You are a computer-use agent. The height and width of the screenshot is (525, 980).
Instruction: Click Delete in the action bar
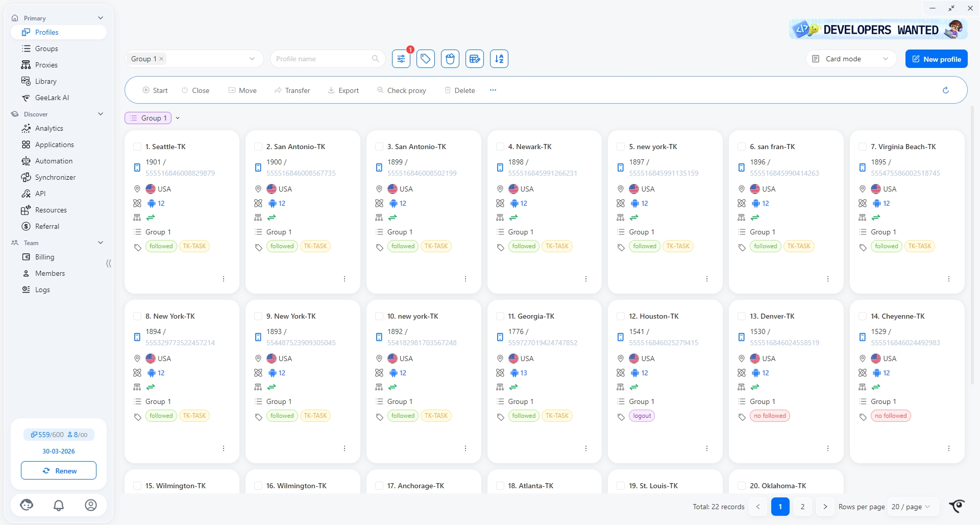[460, 90]
